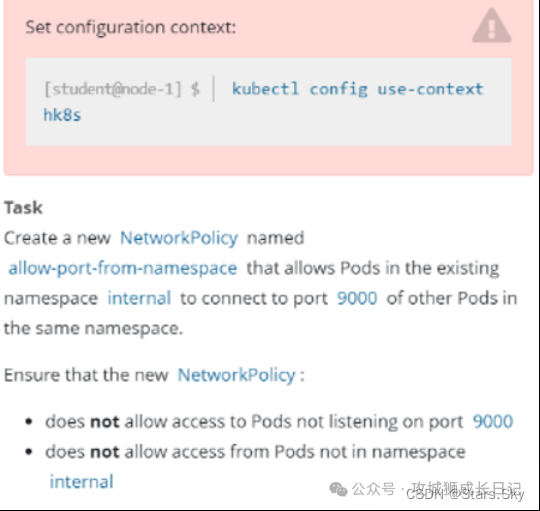Click the 'Set configuration context:' label
The width and height of the screenshot is (540, 511).
pos(131,27)
